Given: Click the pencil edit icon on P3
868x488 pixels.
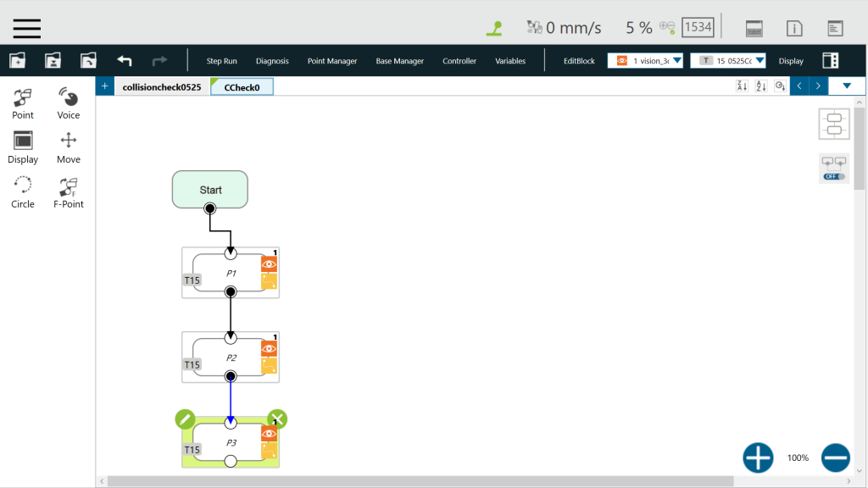Looking at the screenshot, I should click(185, 419).
